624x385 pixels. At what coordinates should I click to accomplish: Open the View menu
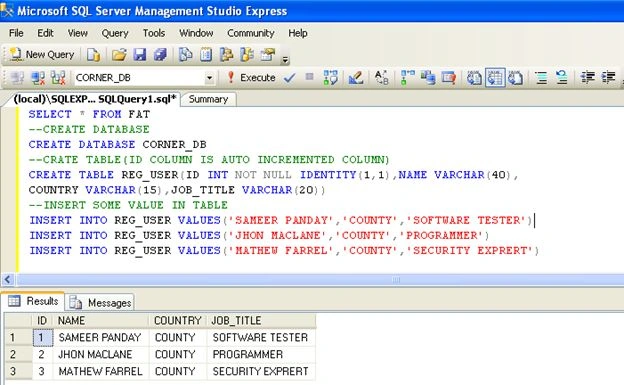[78, 33]
